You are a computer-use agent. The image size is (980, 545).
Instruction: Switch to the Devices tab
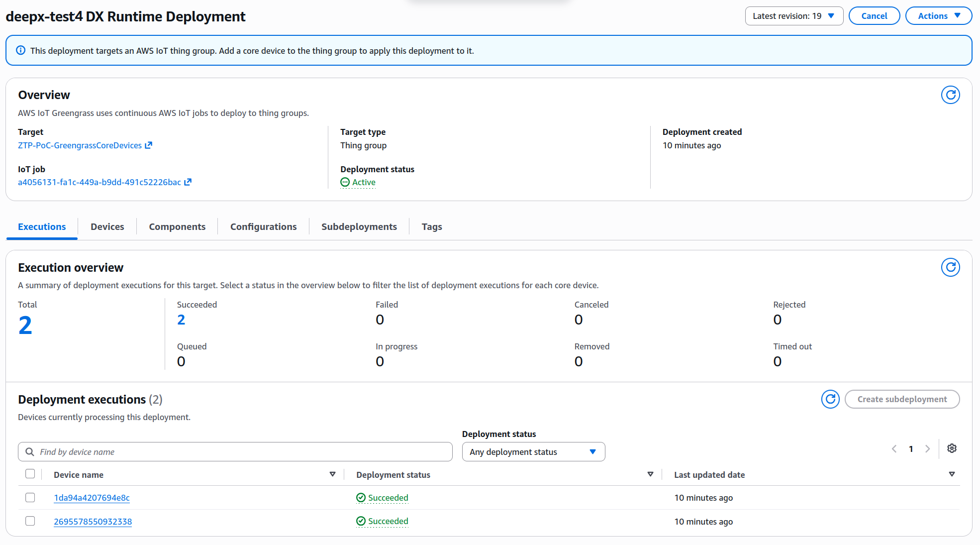(107, 227)
